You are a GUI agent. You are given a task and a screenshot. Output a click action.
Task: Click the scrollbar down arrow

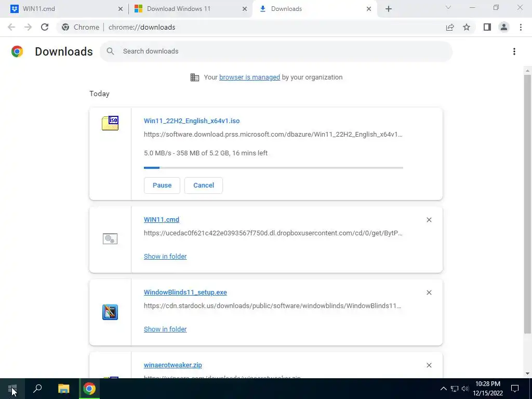(527, 374)
